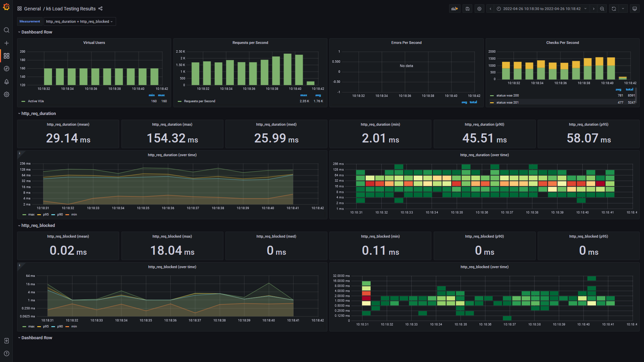Collapse the top Dashboard Row
644x362 pixels.
tap(35, 32)
